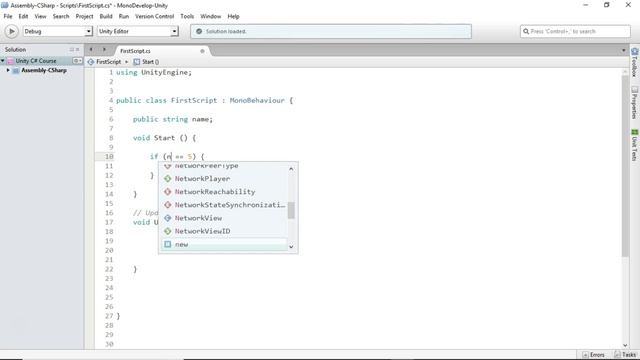Click the editor vertical scrollbar thumb
This screenshot has width=640, height=360.
click(x=625, y=166)
